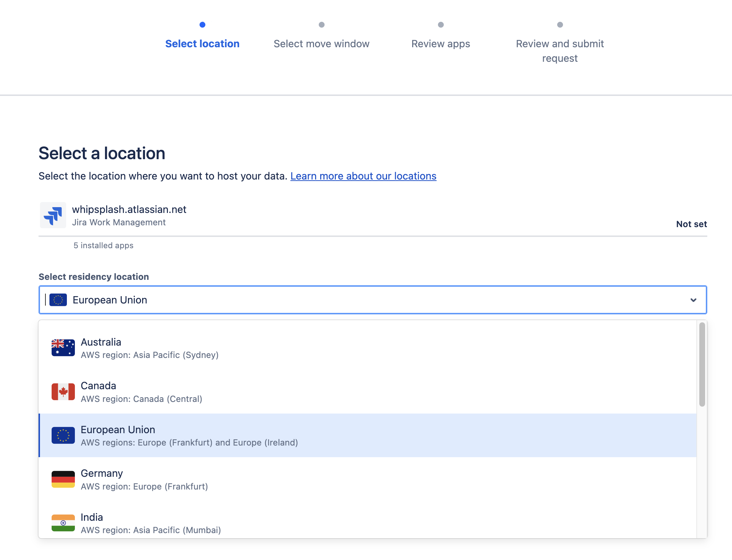Open Learn more about our locations link

pyautogui.click(x=363, y=176)
